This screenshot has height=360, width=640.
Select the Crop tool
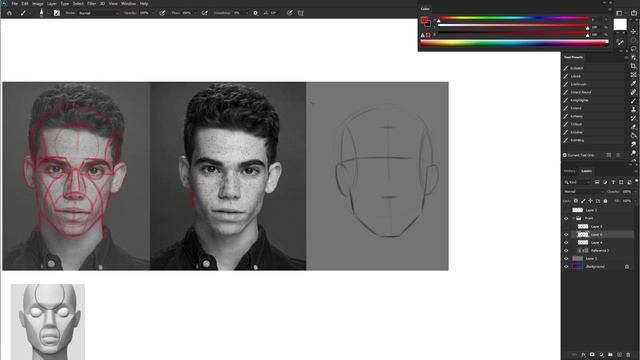click(633, 66)
